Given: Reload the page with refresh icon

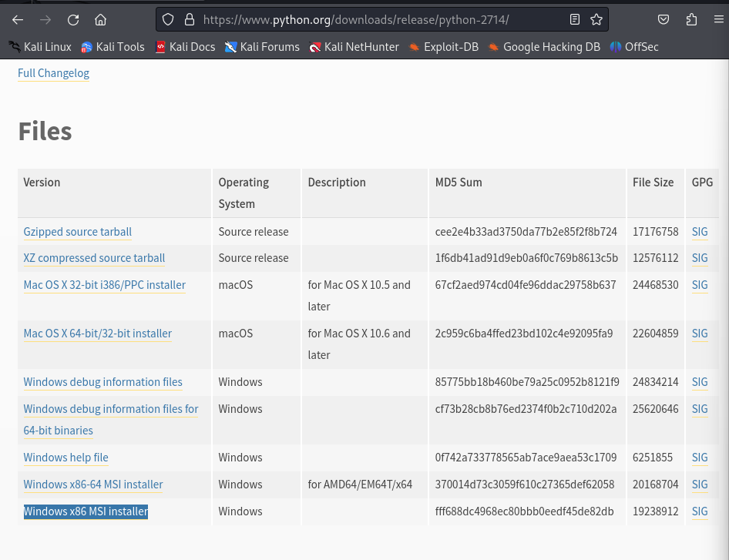Looking at the screenshot, I should click(73, 19).
